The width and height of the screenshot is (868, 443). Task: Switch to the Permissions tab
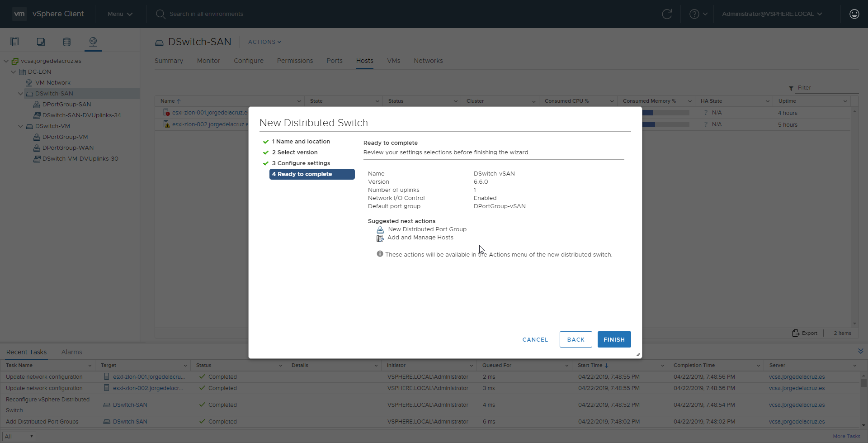295,61
